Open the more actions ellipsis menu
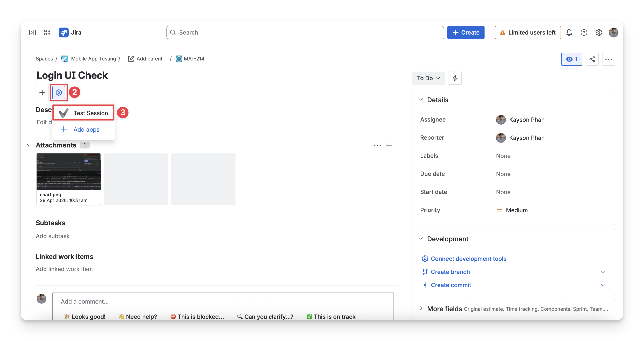 (608, 59)
